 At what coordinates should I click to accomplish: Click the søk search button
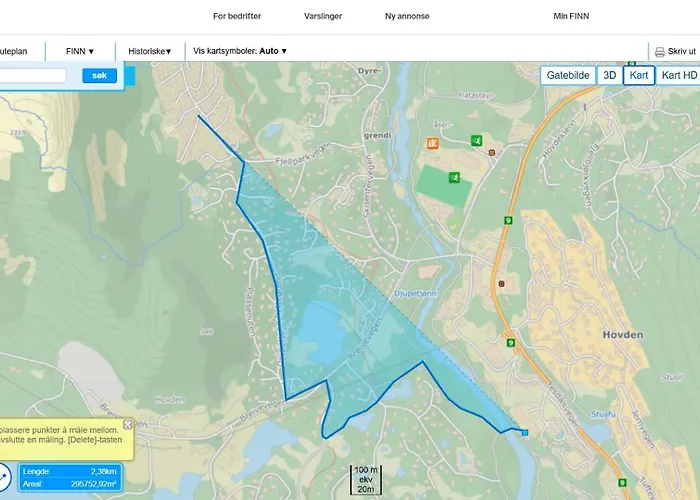point(99,75)
